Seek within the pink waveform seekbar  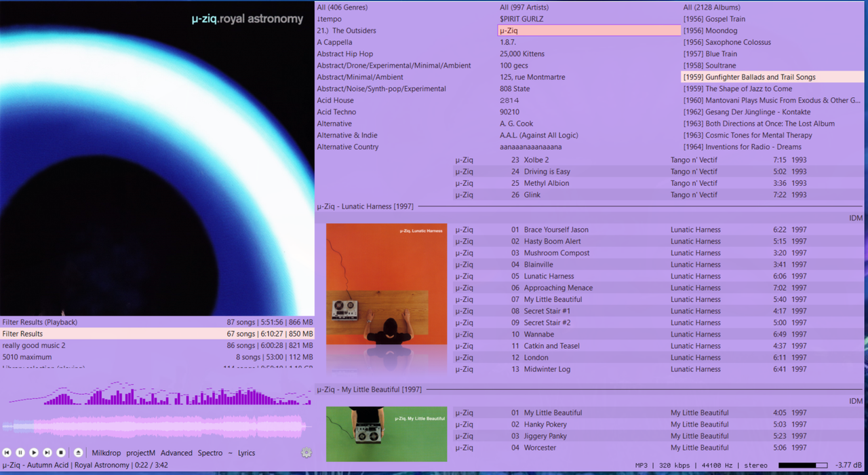(x=156, y=427)
